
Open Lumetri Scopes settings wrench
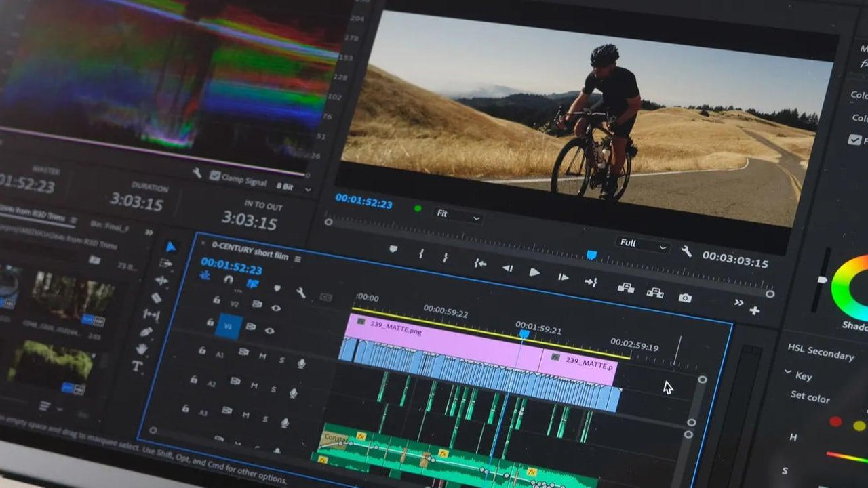tap(197, 173)
